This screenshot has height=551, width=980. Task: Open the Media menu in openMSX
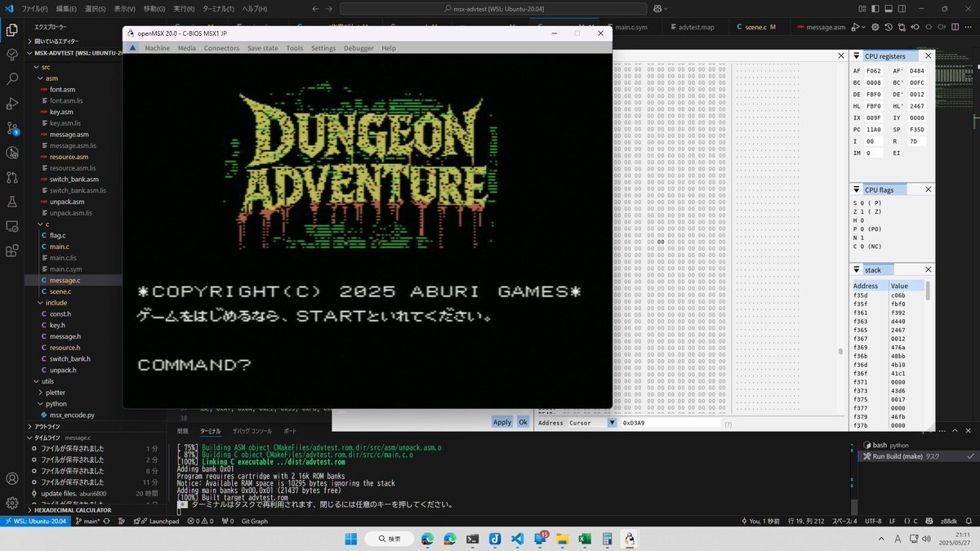click(x=187, y=48)
